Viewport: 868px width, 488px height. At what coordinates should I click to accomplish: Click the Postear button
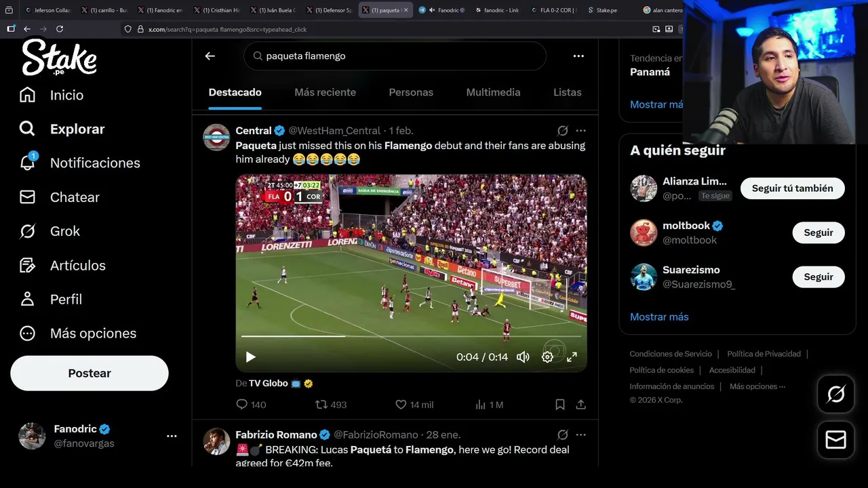click(x=90, y=373)
